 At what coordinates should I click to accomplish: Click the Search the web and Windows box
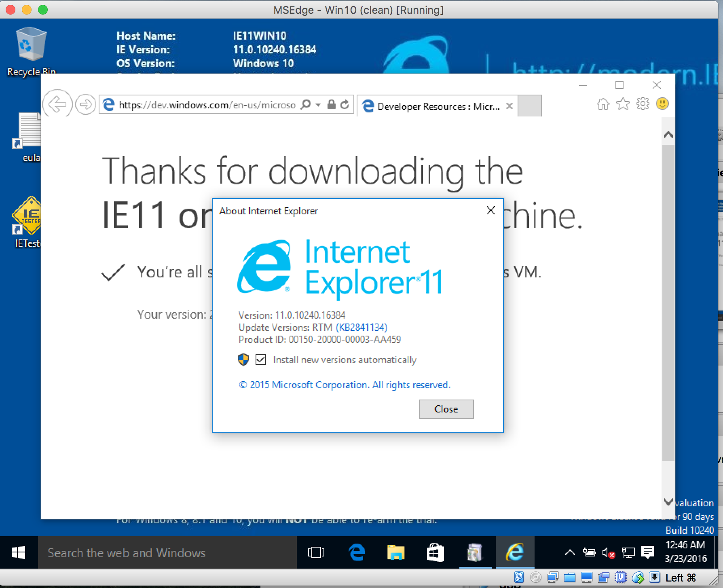(167, 553)
